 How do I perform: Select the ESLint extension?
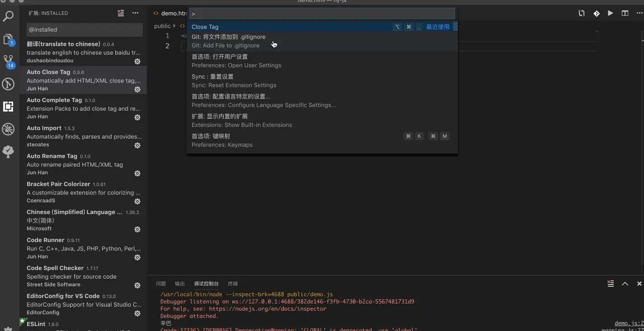pyautogui.click(x=84, y=325)
